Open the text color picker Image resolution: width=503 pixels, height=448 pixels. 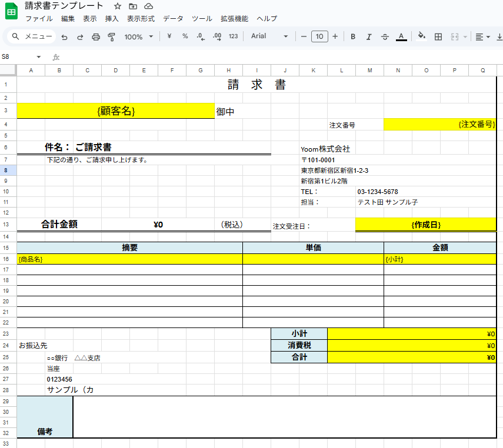pyautogui.click(x=401, y=37)
